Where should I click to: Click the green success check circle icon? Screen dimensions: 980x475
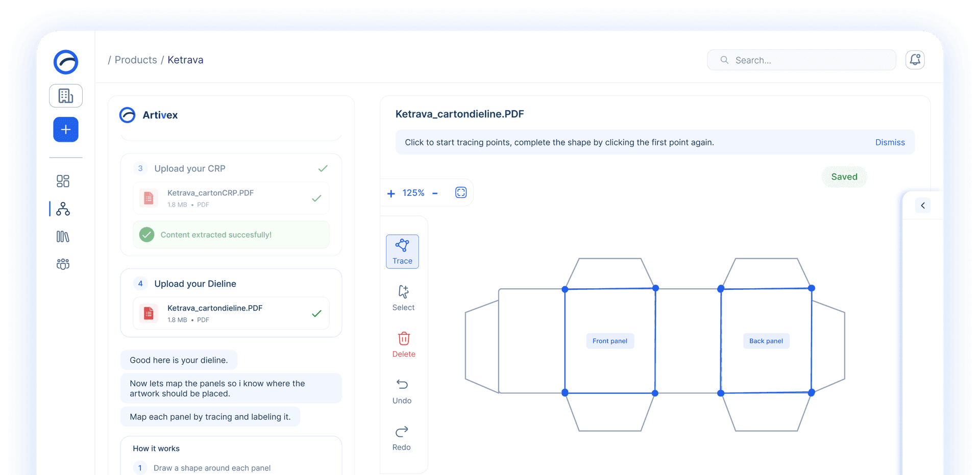(x=147, y=235)
